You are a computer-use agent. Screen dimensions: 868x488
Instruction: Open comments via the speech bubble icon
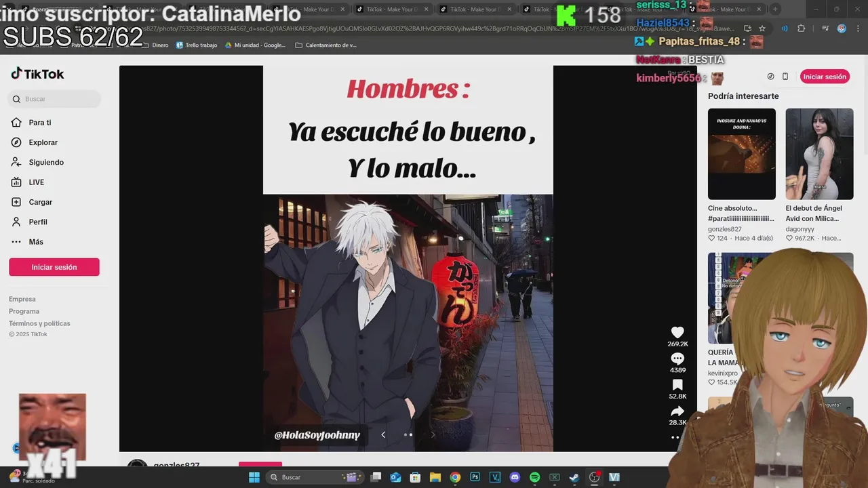pyautogui.click(x=677, y=359)
